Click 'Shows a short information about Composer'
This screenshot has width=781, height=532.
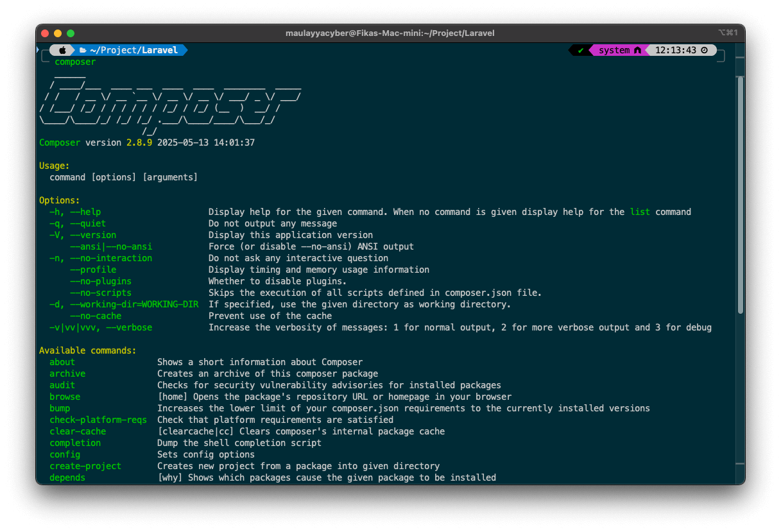coord(260,362)
